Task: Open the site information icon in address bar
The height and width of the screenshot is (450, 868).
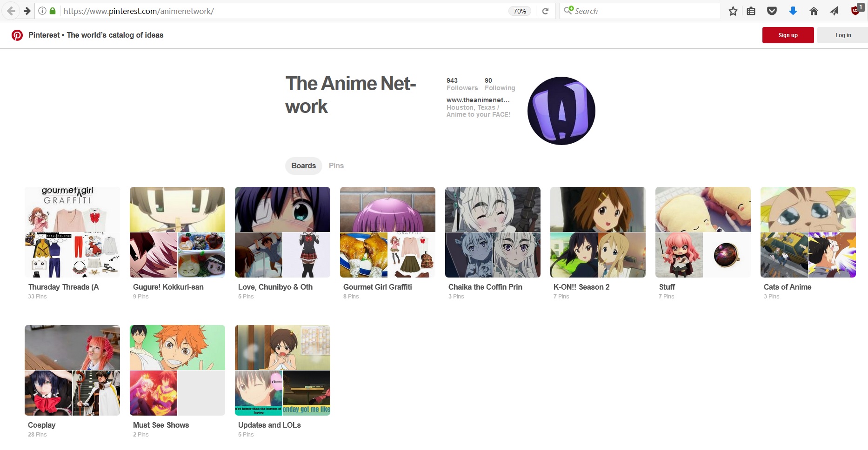Action: [42, 11]
